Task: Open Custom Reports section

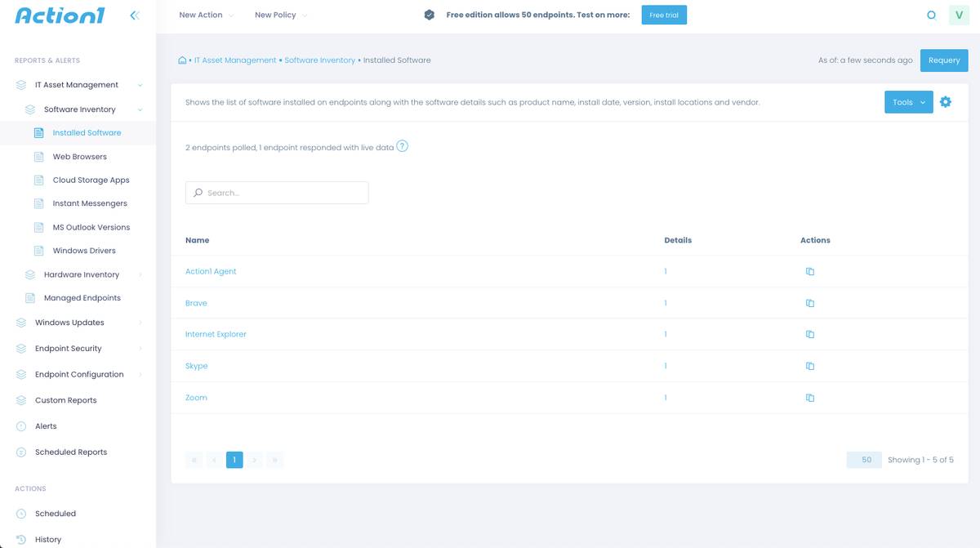Action: [66, 400]
